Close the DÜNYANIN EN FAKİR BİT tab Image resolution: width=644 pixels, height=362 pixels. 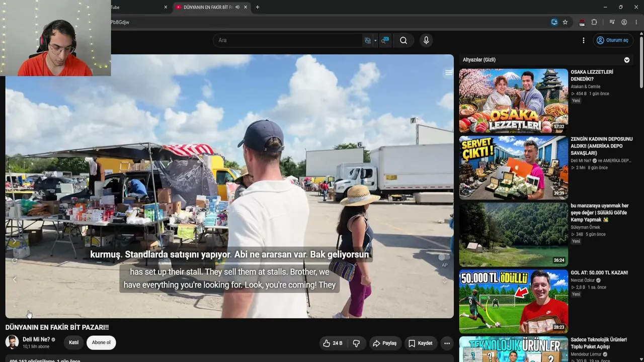pos(246,7)
